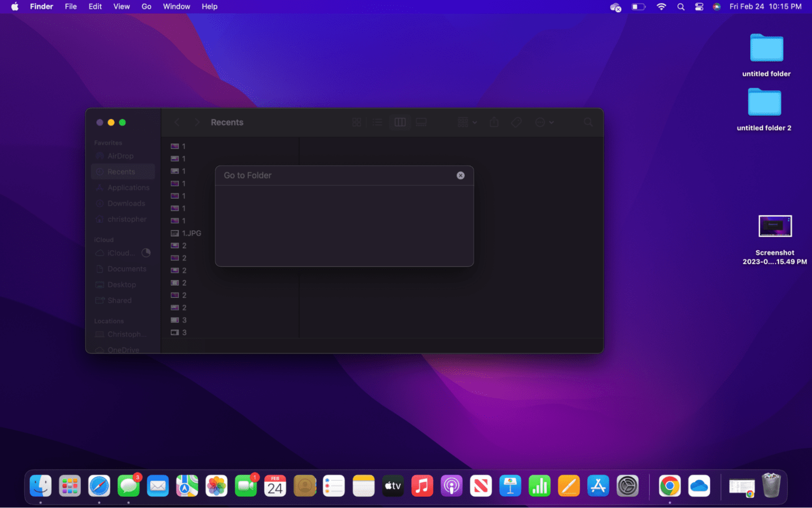Open the File menu in the menu bar

pos(70,6)
